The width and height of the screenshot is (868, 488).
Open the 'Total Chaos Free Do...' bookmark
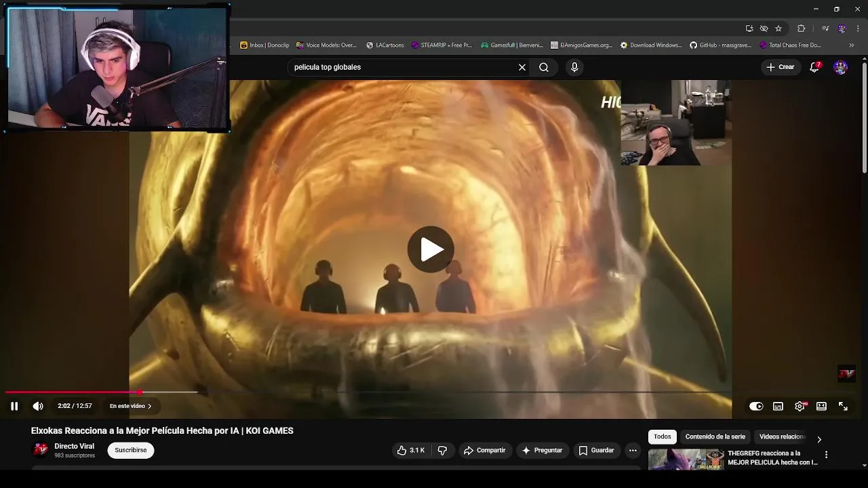(791, 45)
